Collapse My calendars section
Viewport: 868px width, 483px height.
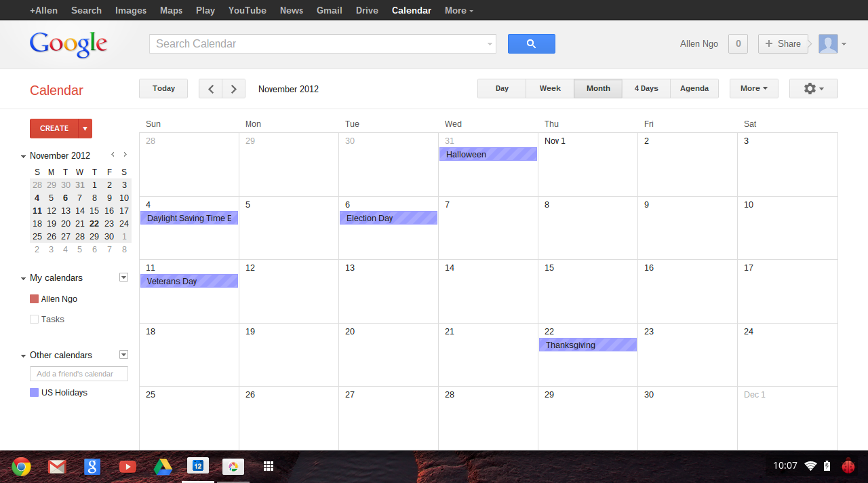click(23, 278)
